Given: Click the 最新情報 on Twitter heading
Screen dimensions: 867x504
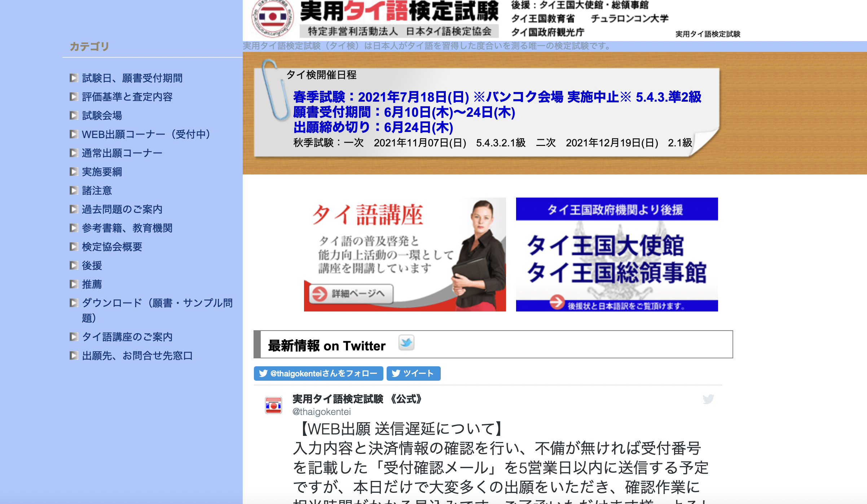Looking at the screenshot, I should [x=327, y=346].
